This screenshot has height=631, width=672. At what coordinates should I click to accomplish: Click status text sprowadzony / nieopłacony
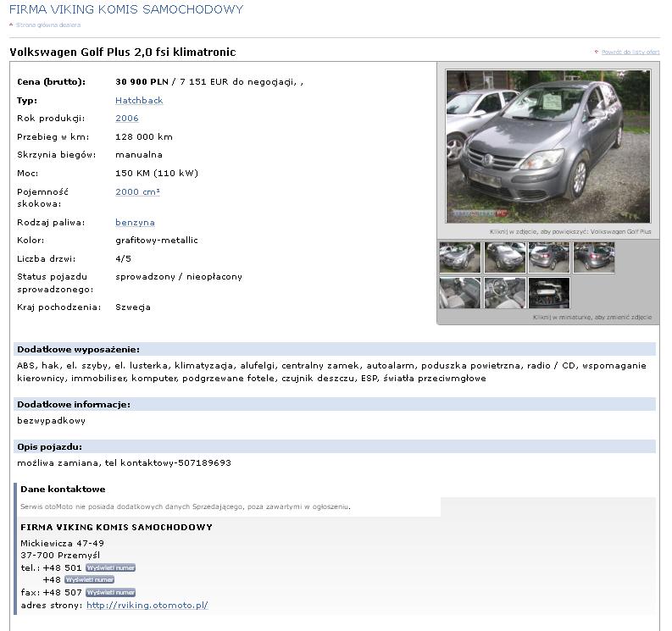(179, 277)
